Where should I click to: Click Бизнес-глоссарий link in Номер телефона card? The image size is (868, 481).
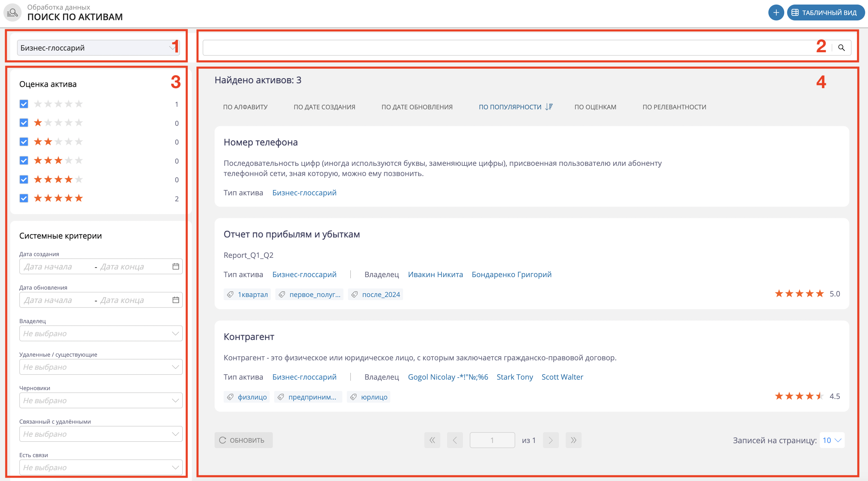(x=304, y=193)
